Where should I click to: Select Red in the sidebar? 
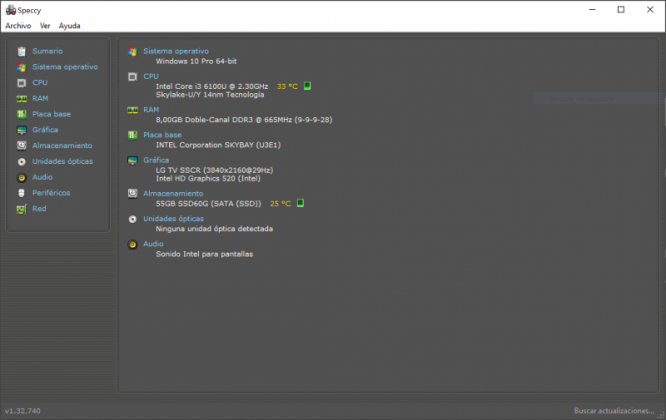pyautogui.click(x=39, y=208)
